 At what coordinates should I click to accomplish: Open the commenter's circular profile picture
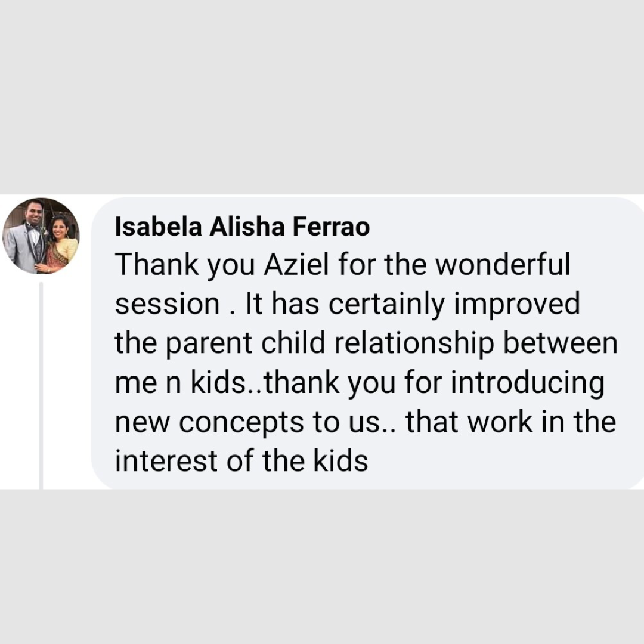(x=41, y=236)
